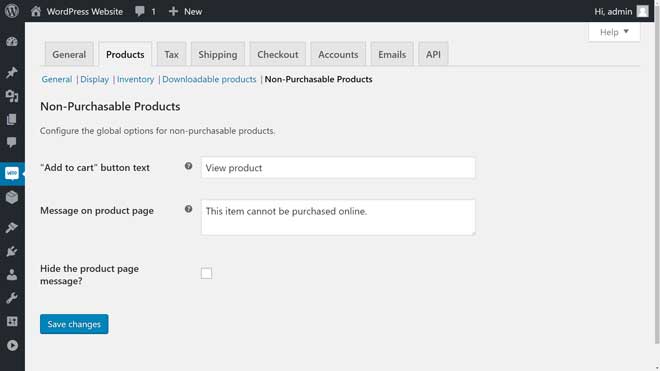Expand the Help dropdown
This screenshot has width=660, height=371.
614,32
